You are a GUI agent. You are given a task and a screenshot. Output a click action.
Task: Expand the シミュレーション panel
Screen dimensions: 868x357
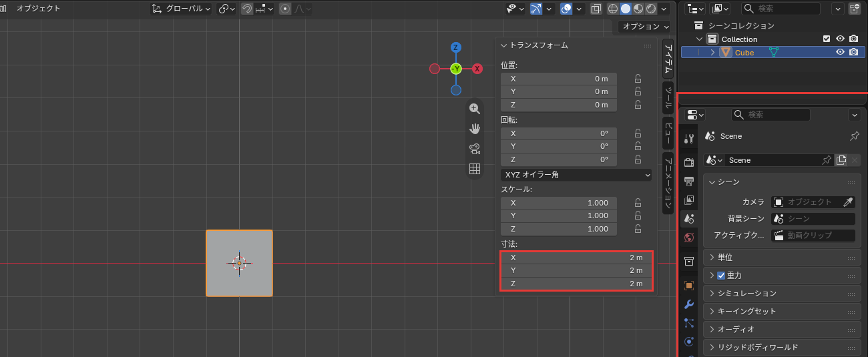pyautogui.click(x=783, y=293)
